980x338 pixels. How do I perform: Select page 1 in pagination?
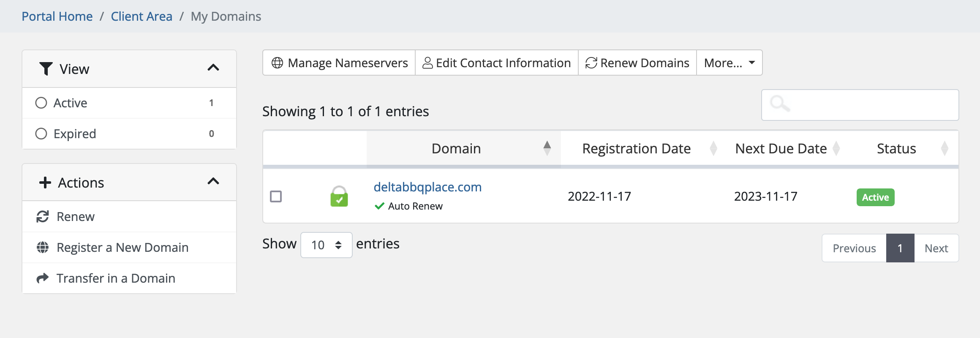click(x=900, y=248)
